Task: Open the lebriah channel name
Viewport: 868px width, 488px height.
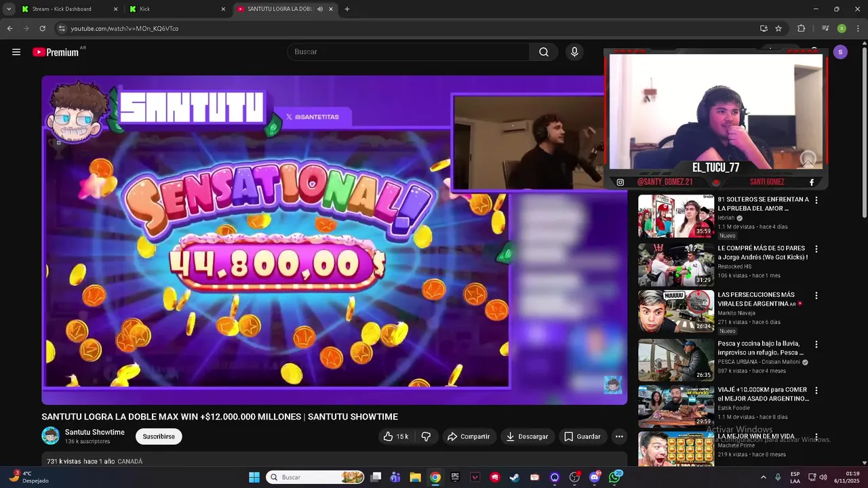Action: (726, 218)
